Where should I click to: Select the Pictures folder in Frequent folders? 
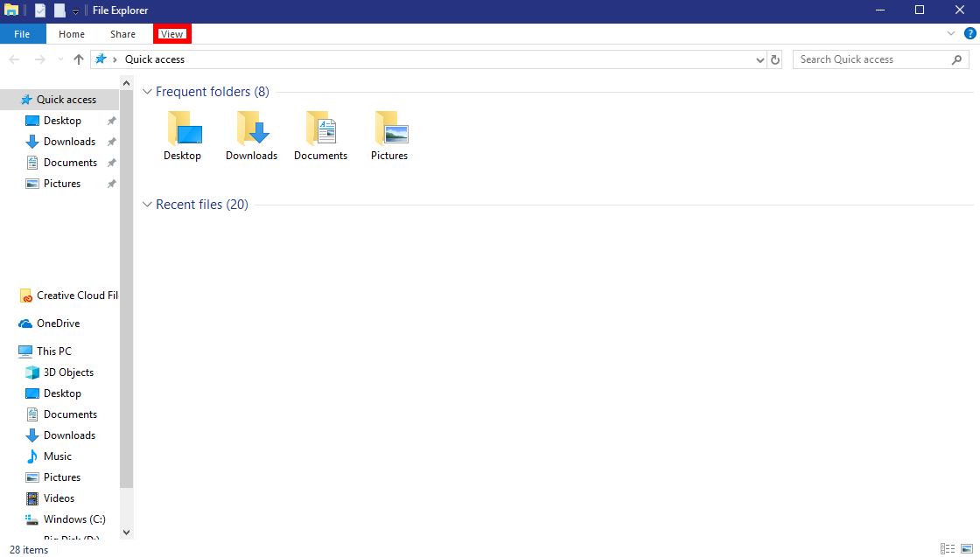[389, 136]
